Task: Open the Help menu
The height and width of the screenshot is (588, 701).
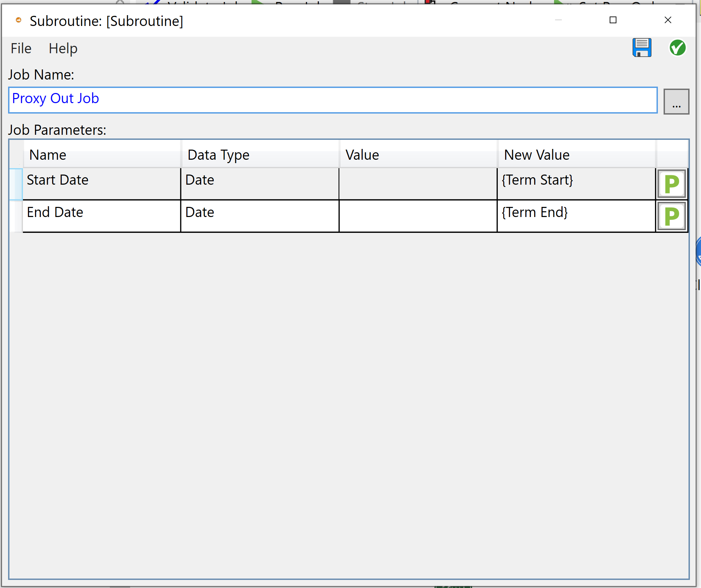Action: [63, 48]
